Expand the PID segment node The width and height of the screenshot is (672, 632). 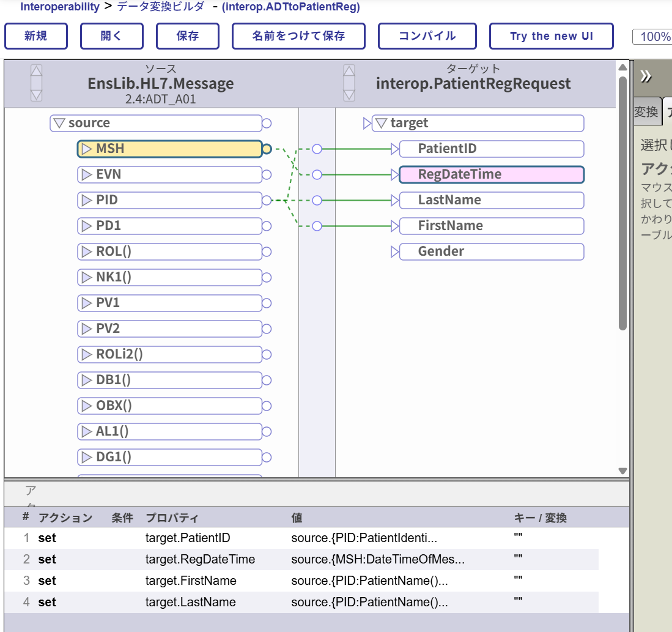click(86, 200)
